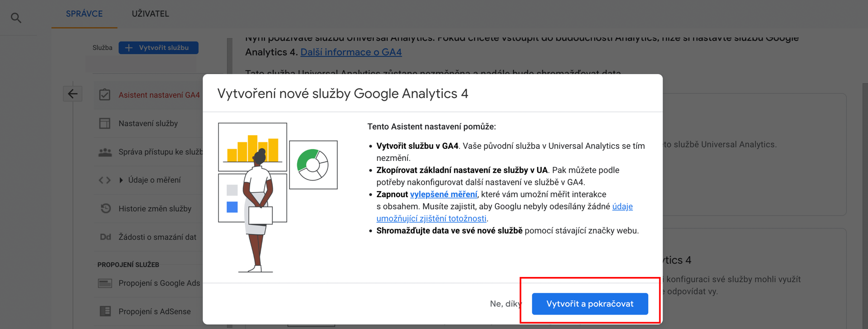Click the dialog title Vytvoření nové služby
This screenshot has width=868, height=329.
coord(343,94)
